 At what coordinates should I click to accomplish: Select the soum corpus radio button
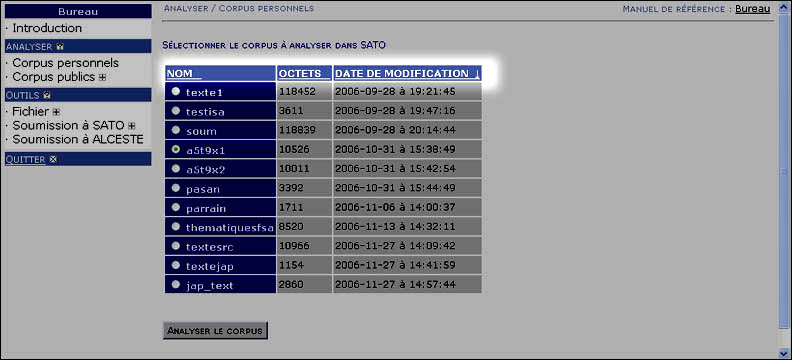(x=175, y=130)
